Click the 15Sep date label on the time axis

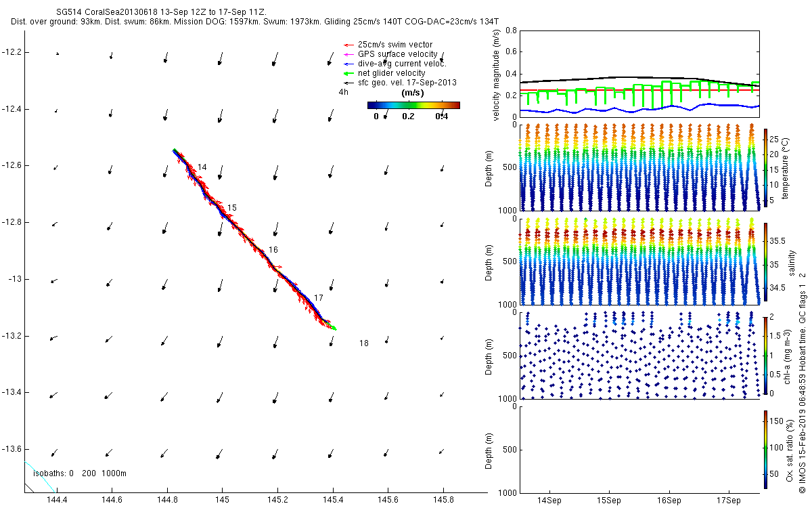click(609, 500)
